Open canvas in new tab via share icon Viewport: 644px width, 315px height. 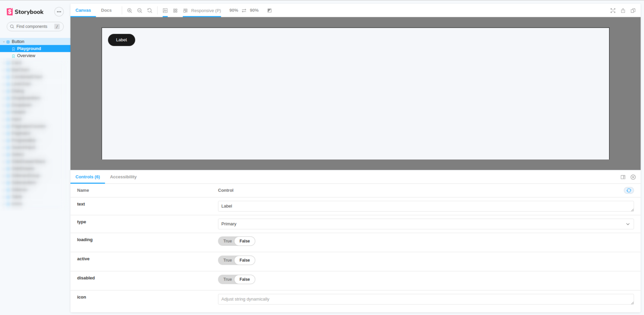[x=623, y=10]
